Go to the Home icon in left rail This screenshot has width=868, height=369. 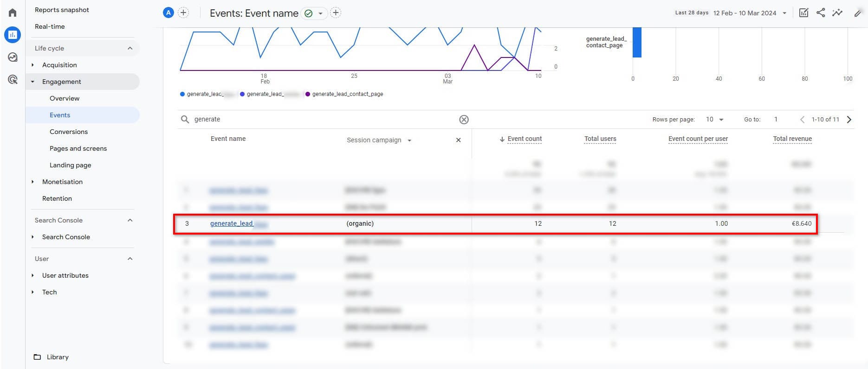click(x=13, y=13)
